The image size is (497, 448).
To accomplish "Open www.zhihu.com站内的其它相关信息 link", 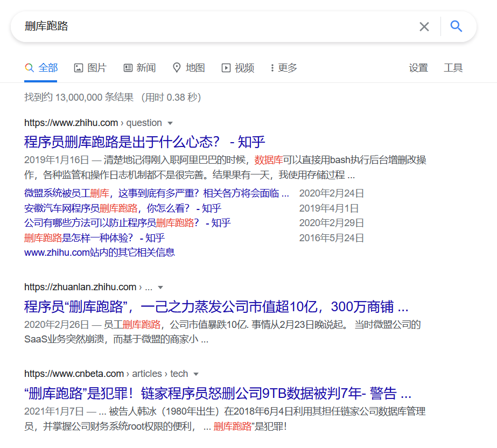I will click(99, 252).
